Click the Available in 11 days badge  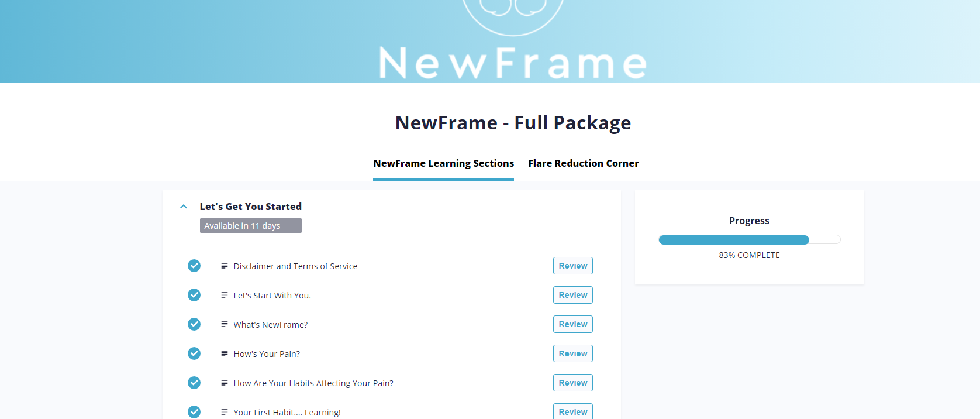pos(250,225)
